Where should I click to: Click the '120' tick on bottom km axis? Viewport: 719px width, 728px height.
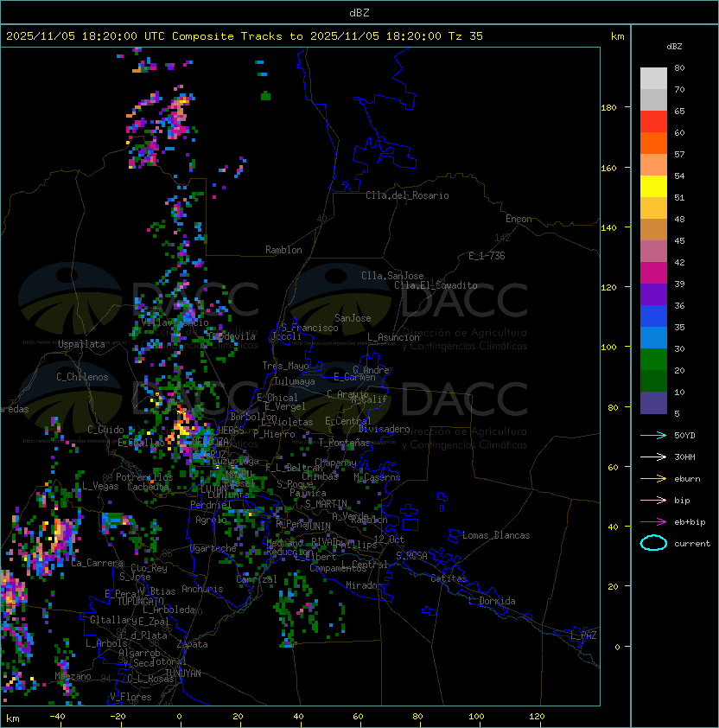coord(537,717)
